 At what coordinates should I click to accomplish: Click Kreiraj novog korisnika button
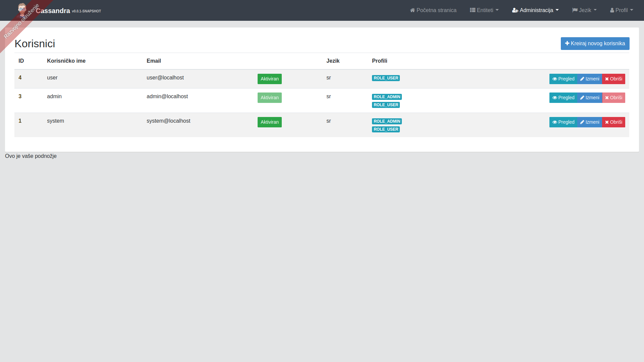(595, 44)
